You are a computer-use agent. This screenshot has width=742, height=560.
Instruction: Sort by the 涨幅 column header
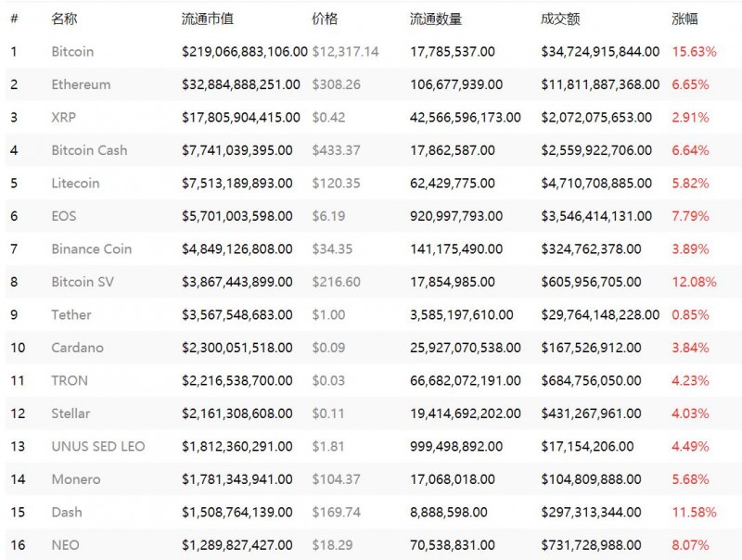coord(684,19)
